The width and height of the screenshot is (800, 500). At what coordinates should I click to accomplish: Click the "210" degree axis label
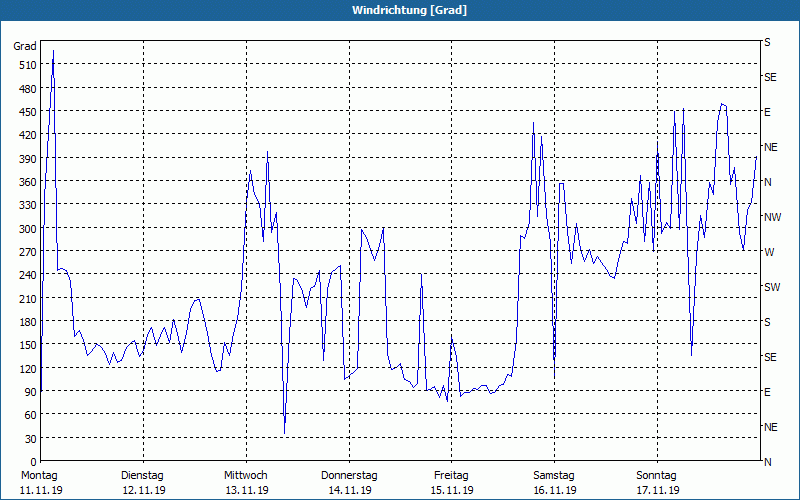pos(28,298)
